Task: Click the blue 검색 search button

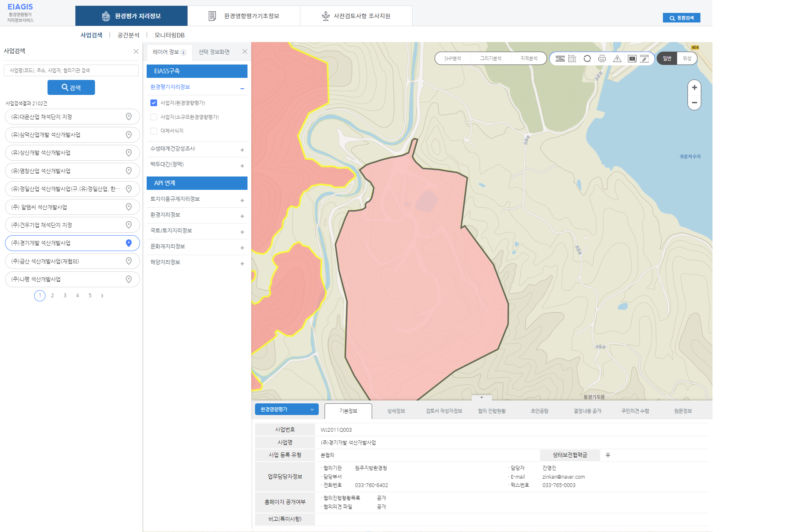Action: 71,87
